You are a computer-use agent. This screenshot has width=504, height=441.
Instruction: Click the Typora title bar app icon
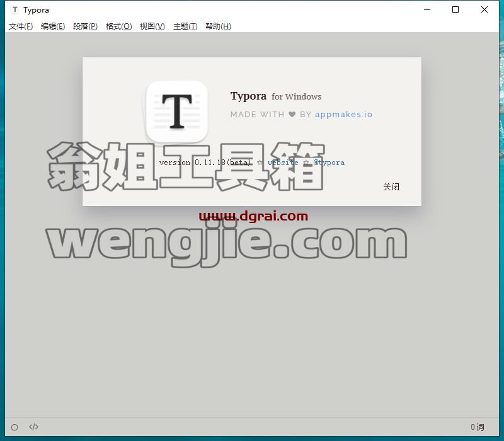click(14, 10)
